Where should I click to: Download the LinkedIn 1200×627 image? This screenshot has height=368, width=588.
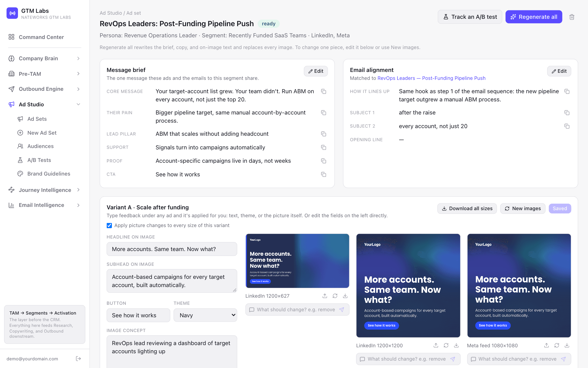point(345,296)
